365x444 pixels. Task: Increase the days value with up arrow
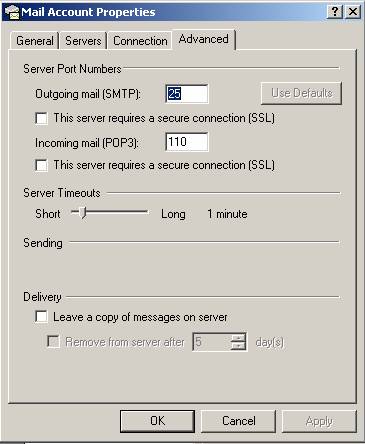[x=239, y=337]
